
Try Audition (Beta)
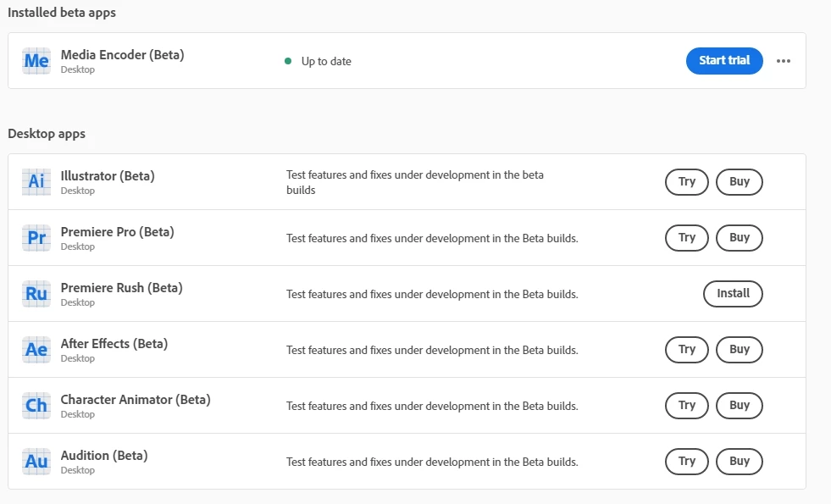point(687,462)
